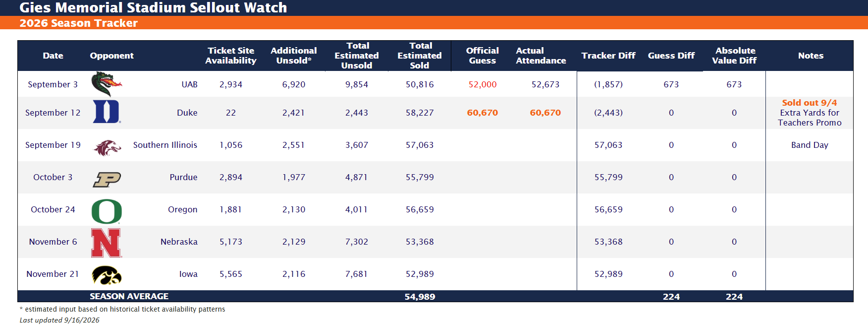Click the Sold out 9/4 note
This screenshot has height=326, width=868.
pyautogui.click(x=810, y=103)
